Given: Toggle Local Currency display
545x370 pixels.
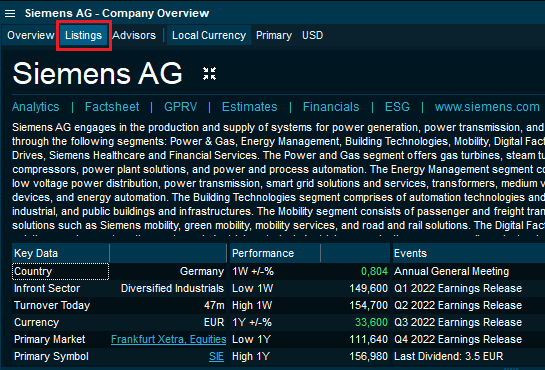Looking at the screenshot, I should [x=209, y=35].
